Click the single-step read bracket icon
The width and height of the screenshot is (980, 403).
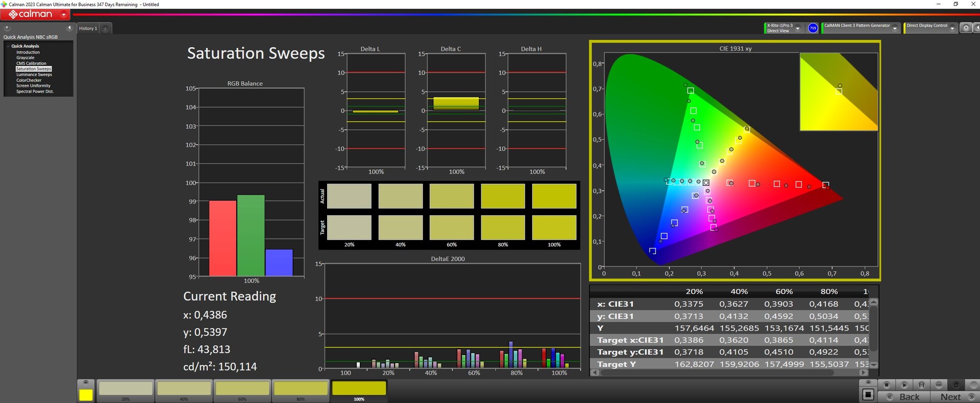point(921,385)
